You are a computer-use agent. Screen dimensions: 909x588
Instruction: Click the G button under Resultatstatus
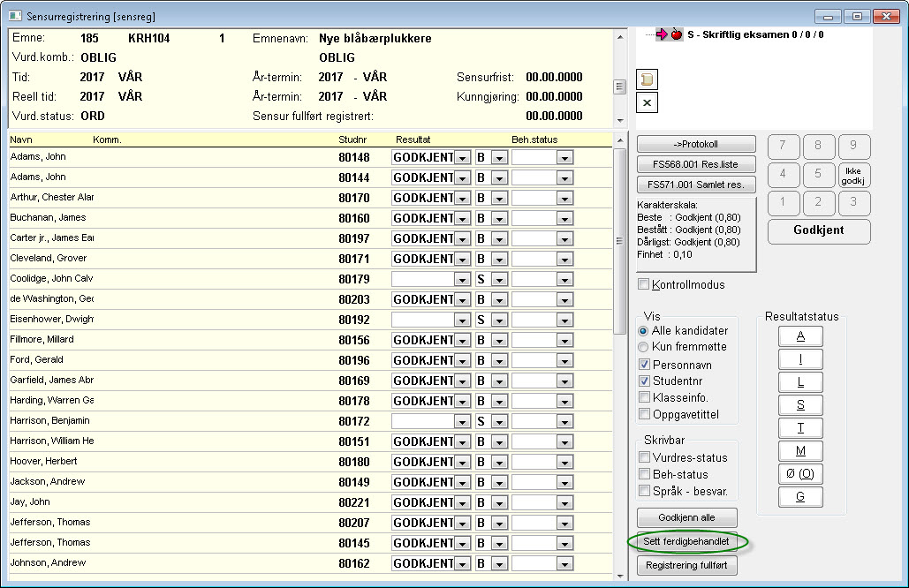click(x=800, y=497)
